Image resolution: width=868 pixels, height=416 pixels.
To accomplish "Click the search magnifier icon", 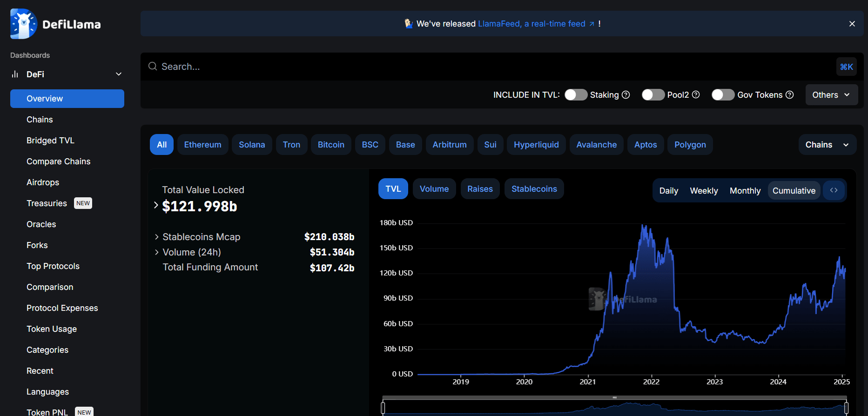I will tap(153, 67).
